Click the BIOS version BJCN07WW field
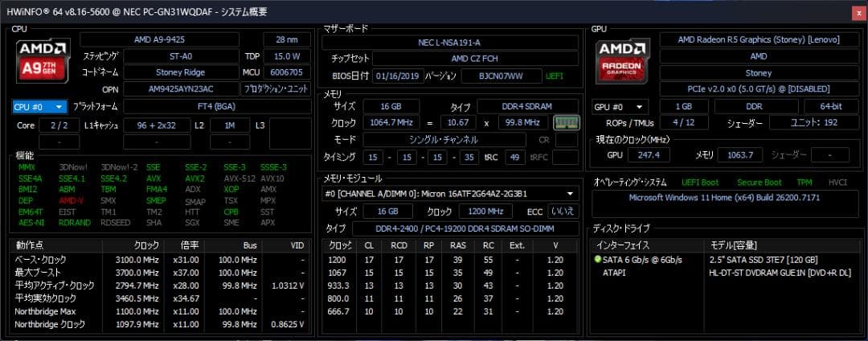The height and width of the screenshot is (341, 868). pos(502,76)
